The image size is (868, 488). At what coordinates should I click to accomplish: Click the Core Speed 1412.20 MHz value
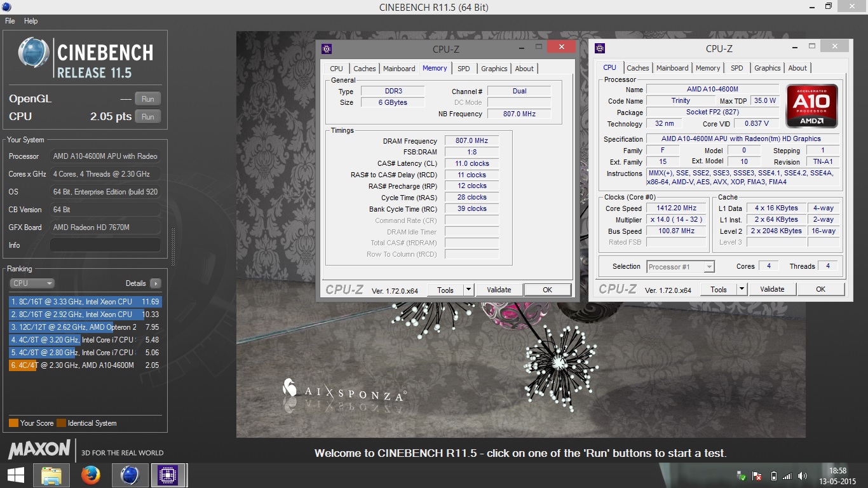click(676, 208)
